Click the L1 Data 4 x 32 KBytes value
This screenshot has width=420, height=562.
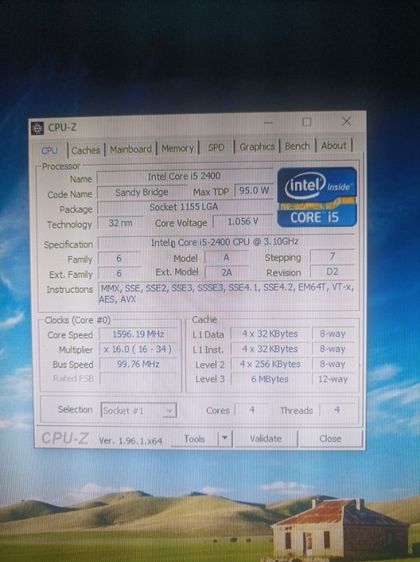pyautogui.click(x=269, y=334)
